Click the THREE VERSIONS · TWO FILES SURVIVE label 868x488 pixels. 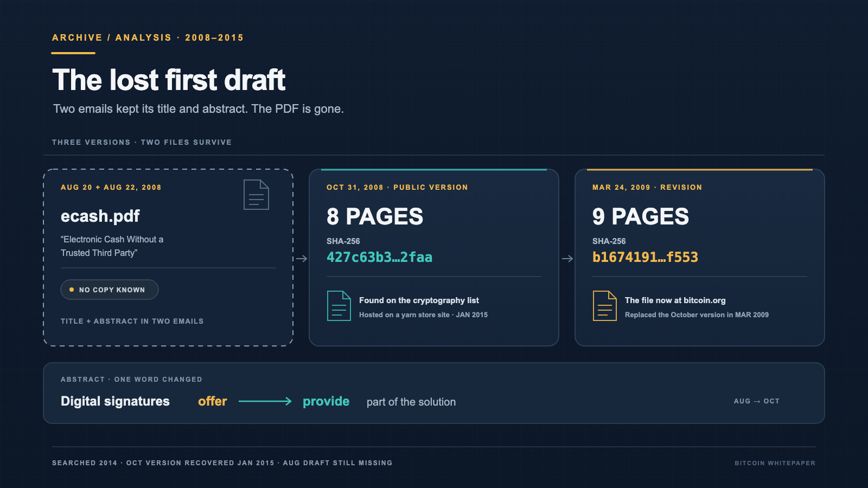coord(142,142)
